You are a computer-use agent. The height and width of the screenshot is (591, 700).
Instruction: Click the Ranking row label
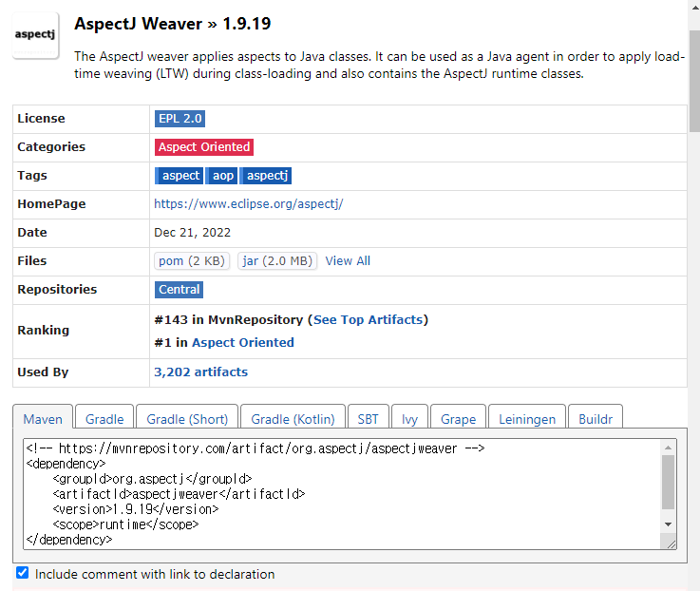click(44, 330)
